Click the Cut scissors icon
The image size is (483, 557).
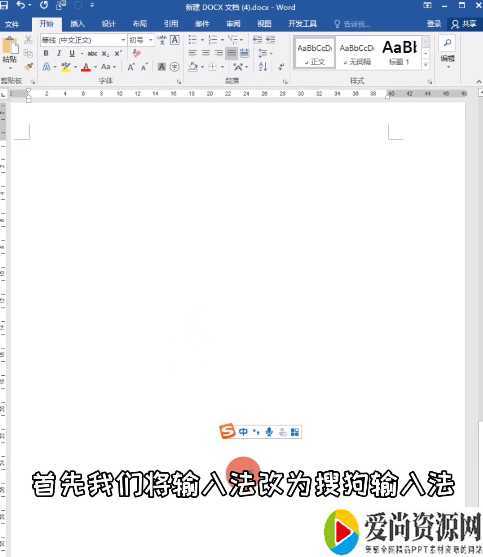(28, 39)
